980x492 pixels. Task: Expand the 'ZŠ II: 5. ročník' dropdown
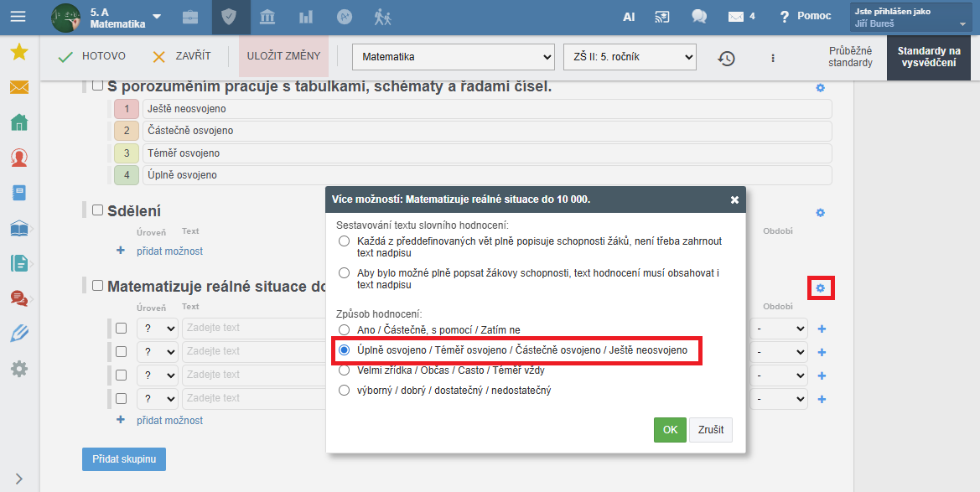click(630, 57)
